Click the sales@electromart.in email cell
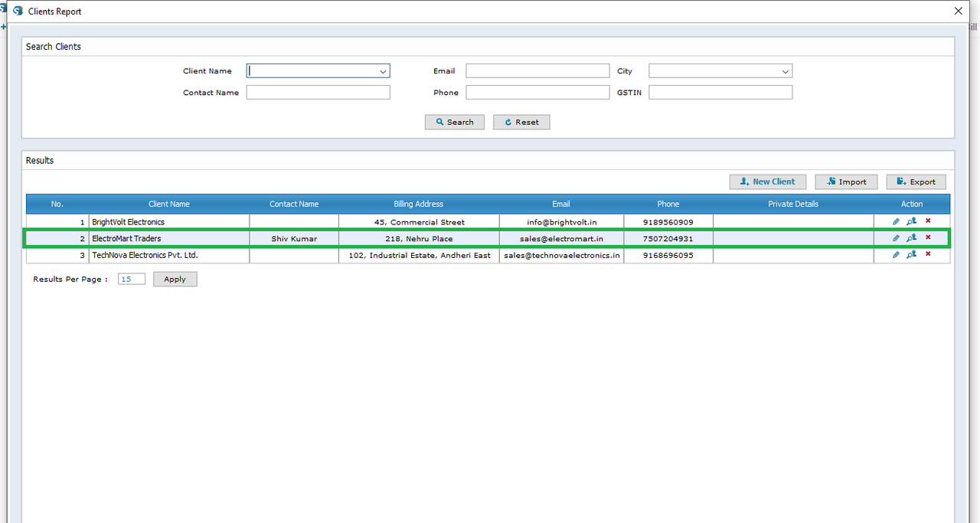980x523 pixels. 561,239
